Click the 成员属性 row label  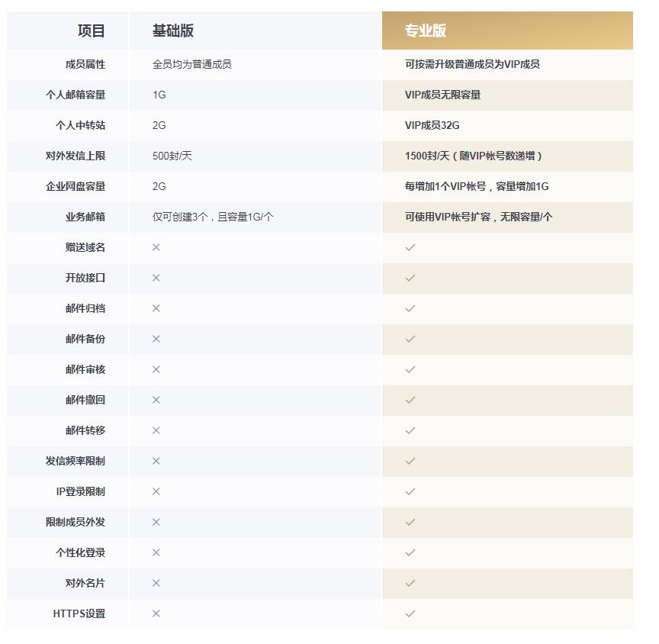85,64
